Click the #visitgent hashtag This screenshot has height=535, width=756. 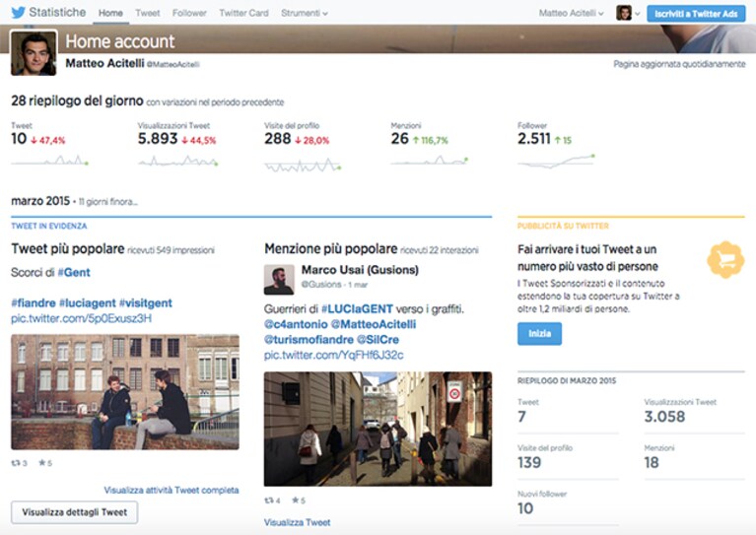[x=146, y=303]
